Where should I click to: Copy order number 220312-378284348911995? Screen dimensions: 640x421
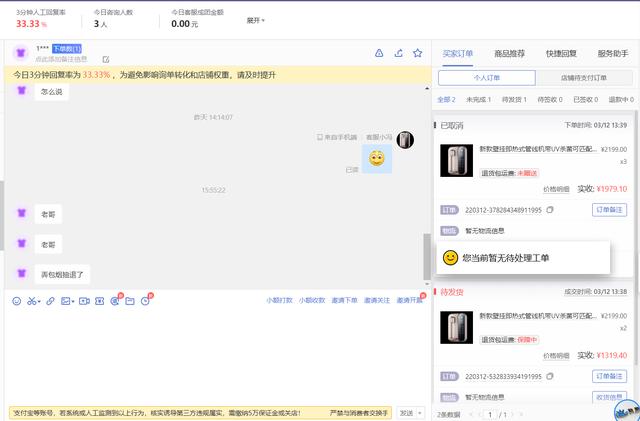pyautogui.click(x=550, y=210)
